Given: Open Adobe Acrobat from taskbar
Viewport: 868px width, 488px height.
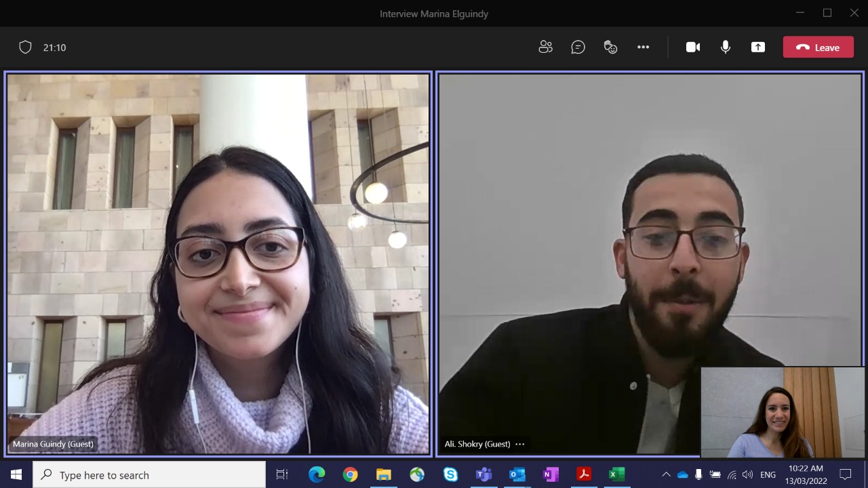Looking at the screenshot, I should (583, 474).
